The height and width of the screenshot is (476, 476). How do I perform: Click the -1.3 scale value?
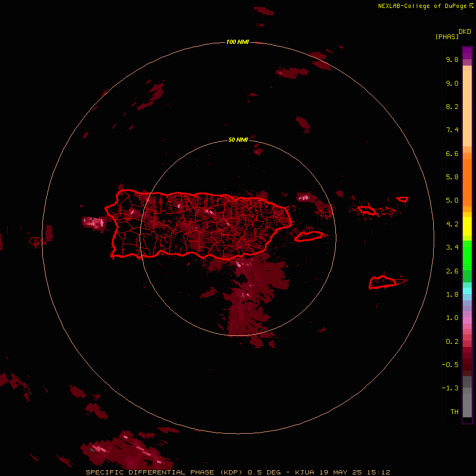tap(450, 388)
